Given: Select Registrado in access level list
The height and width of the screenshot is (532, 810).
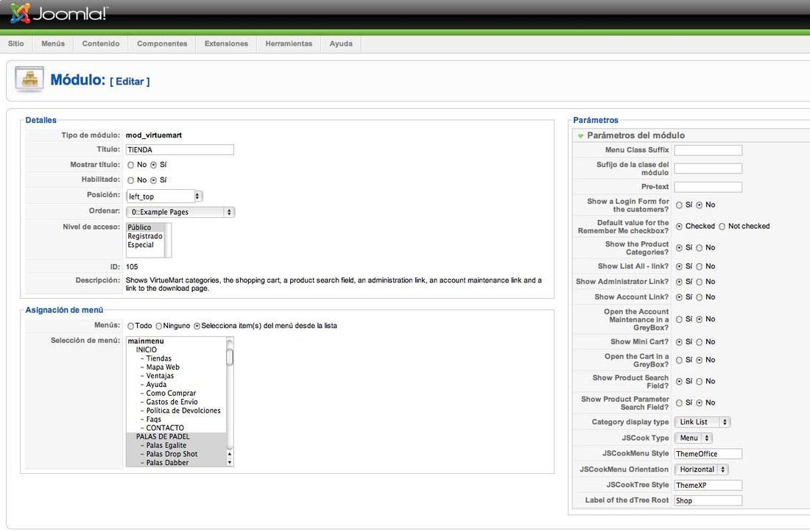Looking at the screenshot, I should [x=145, y=236].
